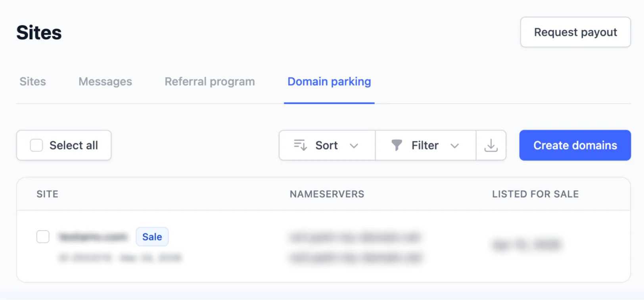This screenshot has height=300, width=644.
Task: Click the Request payout button
Action: (575, 32)
